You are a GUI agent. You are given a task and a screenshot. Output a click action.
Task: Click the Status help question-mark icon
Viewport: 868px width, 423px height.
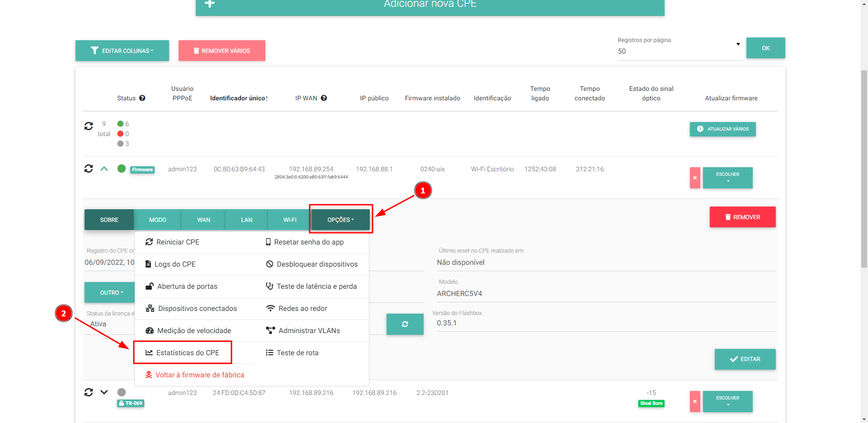click(x=142, y=98)
